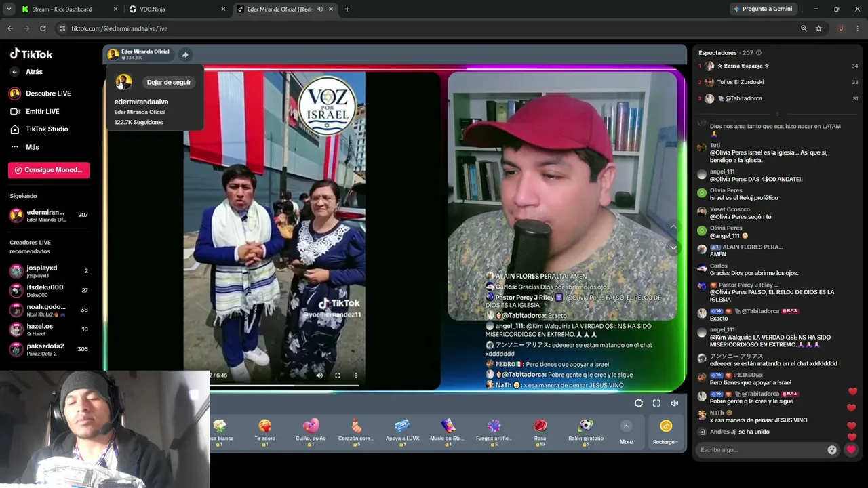Viewport: 868px width, 488px height.
Task: Open Chrome's three-dot menu
Action: 858,28
